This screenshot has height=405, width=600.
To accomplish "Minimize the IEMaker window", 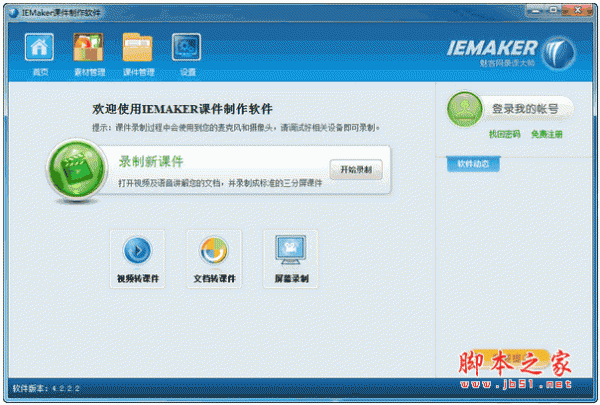I will click(x=536, y=11).
